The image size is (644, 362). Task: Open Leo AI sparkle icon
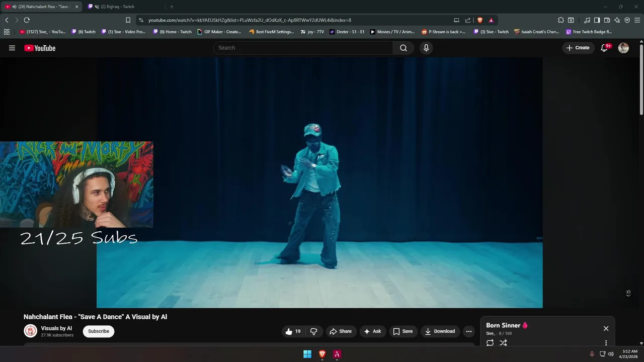tap(617, 20)
